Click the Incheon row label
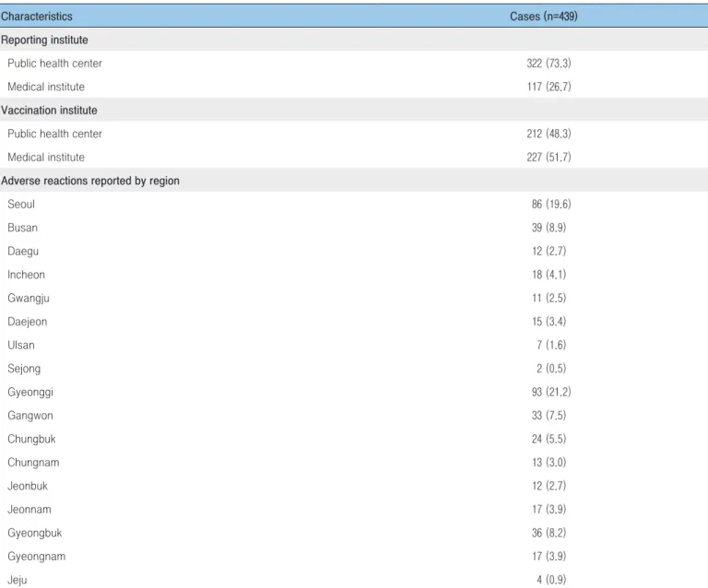 [26, 275]
